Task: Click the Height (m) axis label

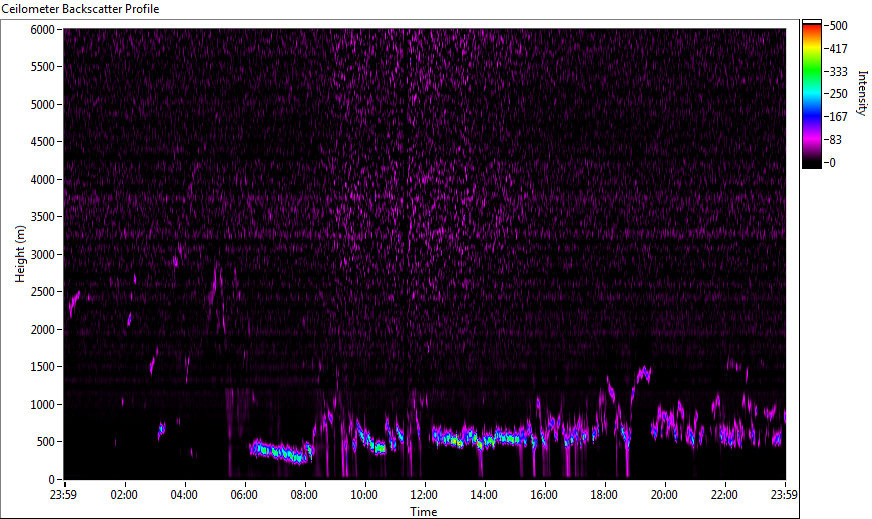Action: pyautogui.click(x=20, y=254)
